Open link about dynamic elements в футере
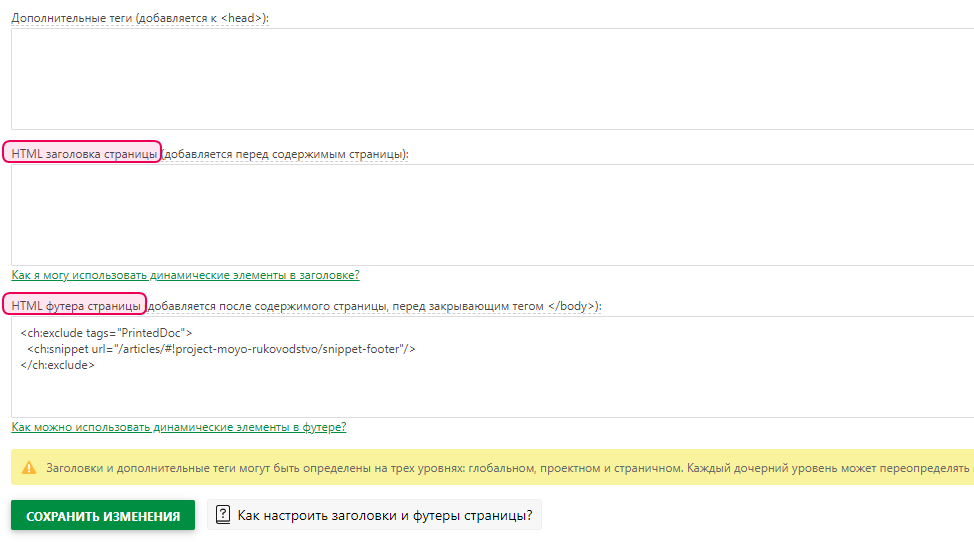The width and height of the screenshot is (974, 542). pos(179,427)
